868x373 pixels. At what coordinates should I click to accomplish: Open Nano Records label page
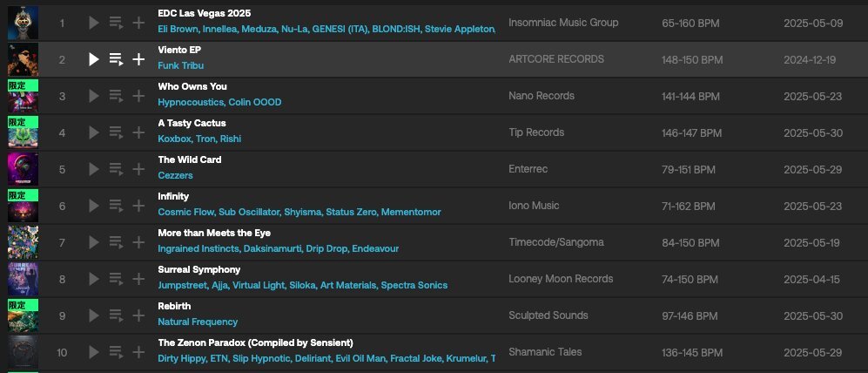point(542,96)
